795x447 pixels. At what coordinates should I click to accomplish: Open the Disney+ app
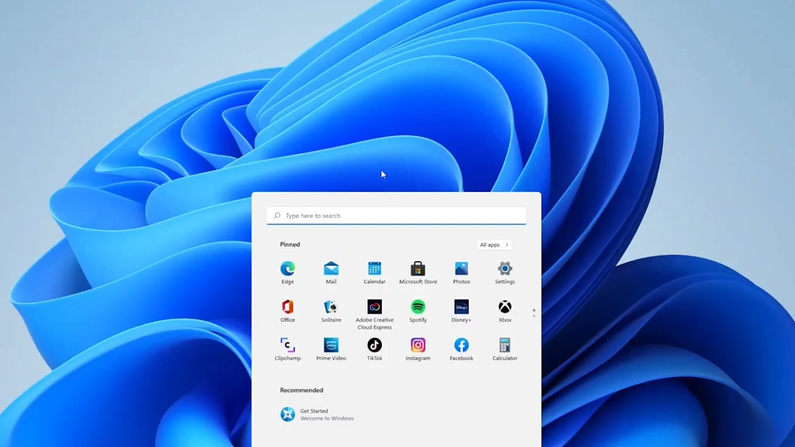pos(461,308)
